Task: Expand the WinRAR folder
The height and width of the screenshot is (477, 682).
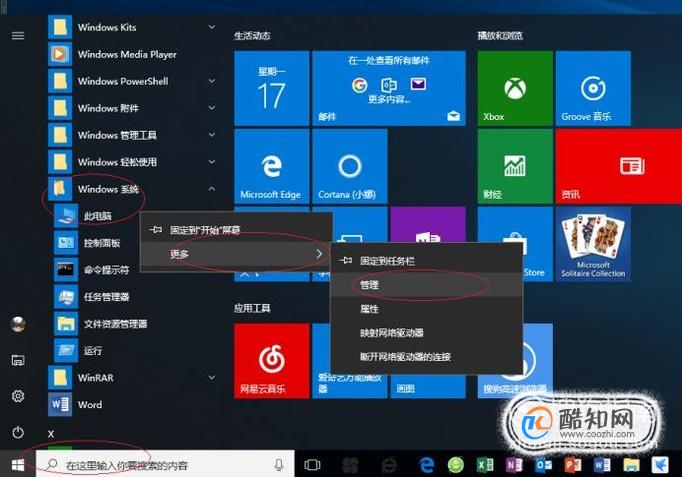Action: coord(133,377)
